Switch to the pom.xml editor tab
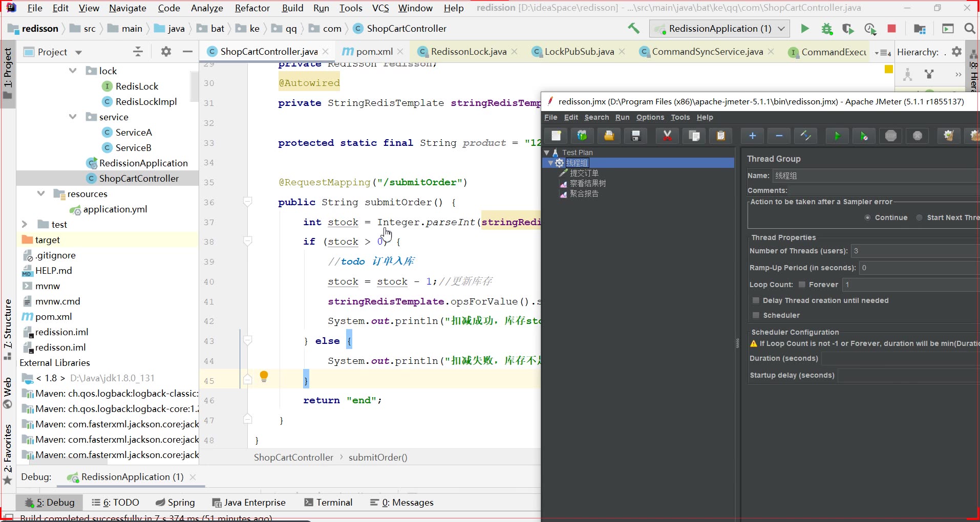Viewport: 980px width, 522px height. click(x=374, y=52)
